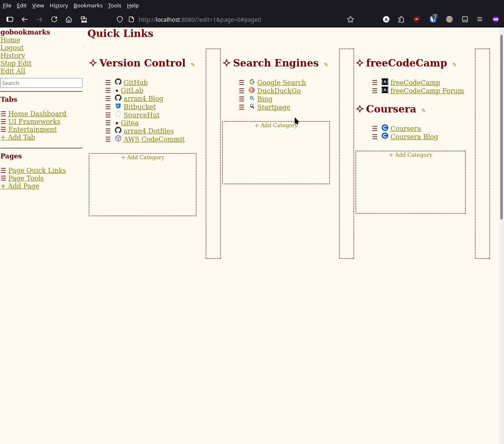Open the arran4 Blog bookmark link
Screen dimensions: 504x444
pyautogui.click(x=143, y=98)
